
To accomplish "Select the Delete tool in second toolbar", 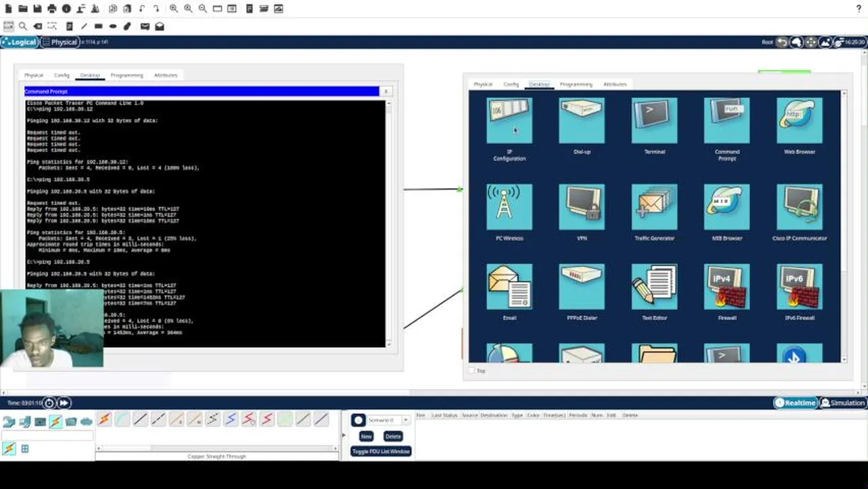I will [38, 26].
